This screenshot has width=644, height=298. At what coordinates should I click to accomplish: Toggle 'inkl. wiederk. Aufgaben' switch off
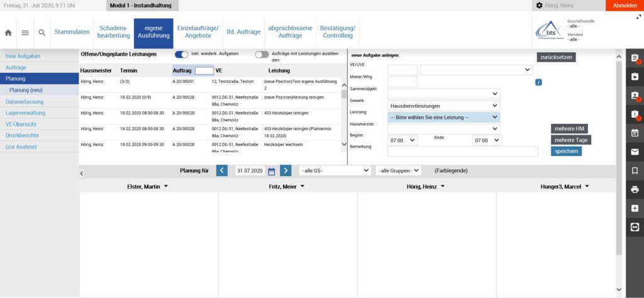point(182,54)
